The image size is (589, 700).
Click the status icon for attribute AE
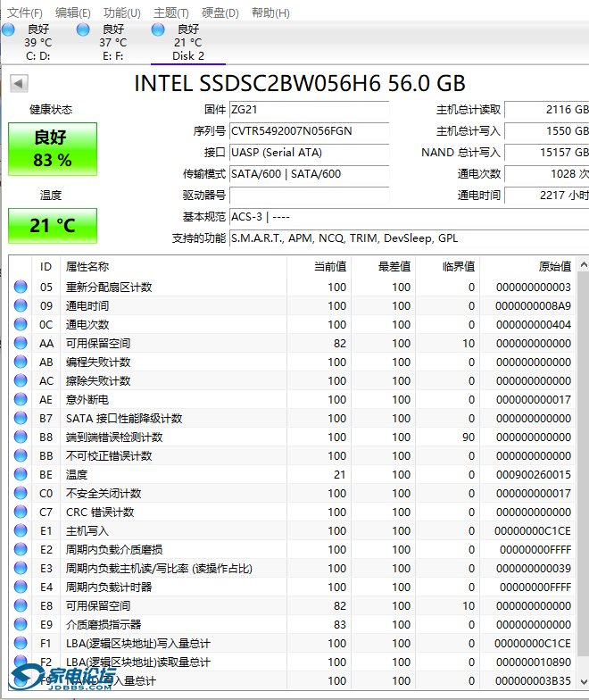click(21, 399)
